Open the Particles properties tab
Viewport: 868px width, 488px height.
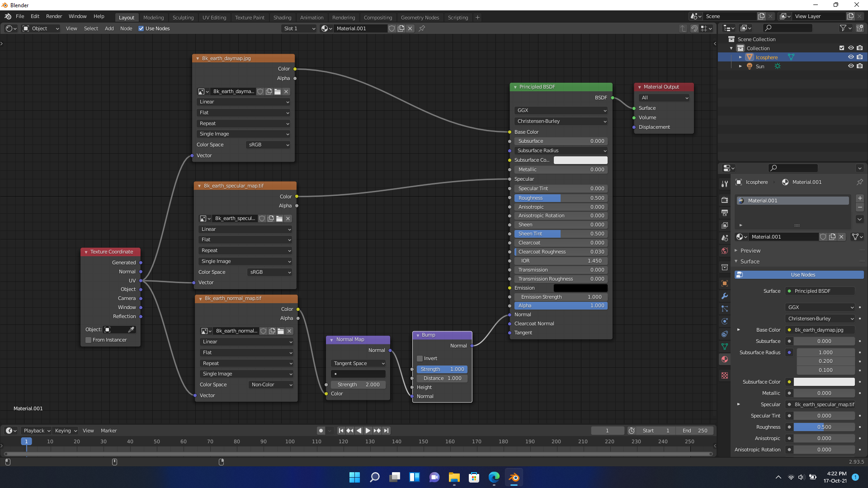tap(725, 309)
